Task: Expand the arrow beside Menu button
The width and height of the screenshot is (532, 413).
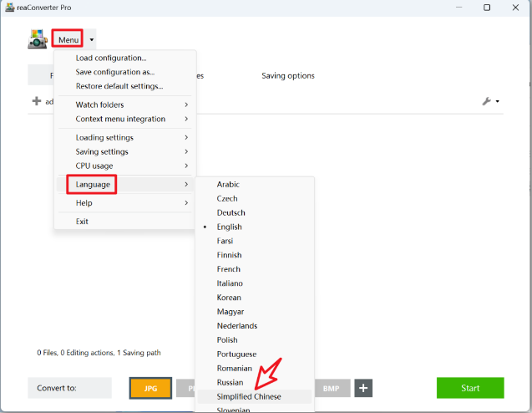Action: pyautogui.click(x=92, y=39)
